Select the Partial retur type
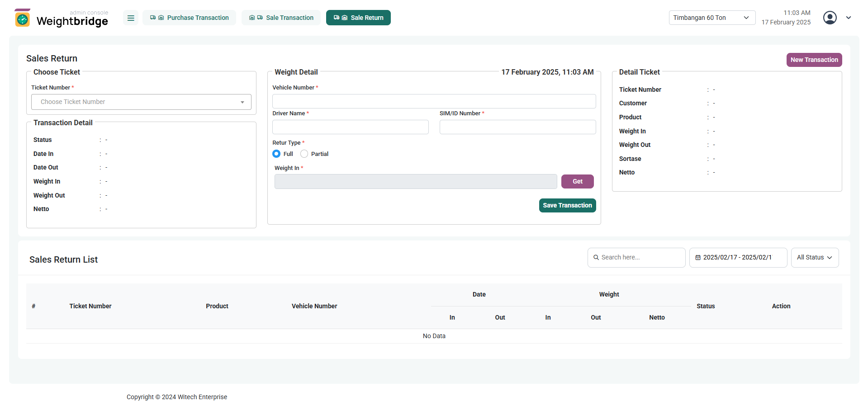868x410 pixels. tap(304, 154)
